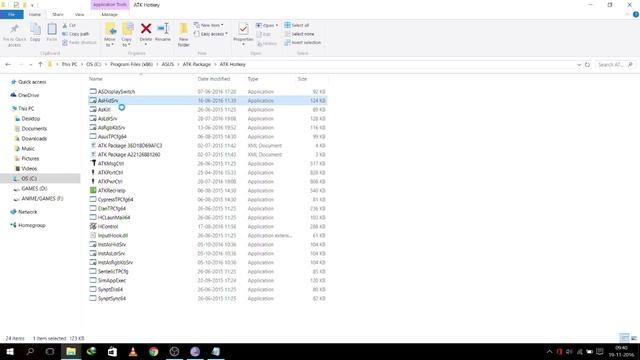Click This PC in the breadcrumb
Viewport: 640px width, 360px height.
coord(69,64)
